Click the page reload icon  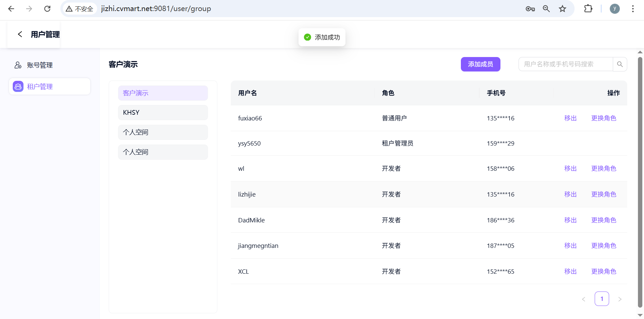(47, 8)
